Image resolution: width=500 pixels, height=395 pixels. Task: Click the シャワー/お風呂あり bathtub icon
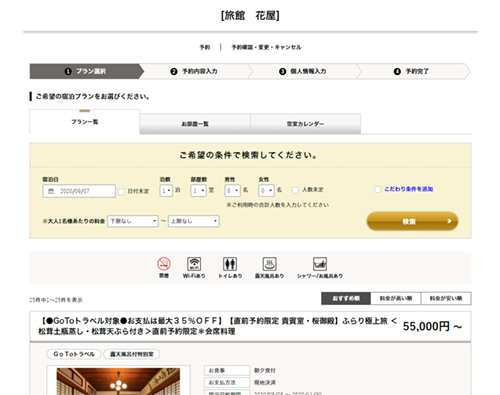point(320,264)
